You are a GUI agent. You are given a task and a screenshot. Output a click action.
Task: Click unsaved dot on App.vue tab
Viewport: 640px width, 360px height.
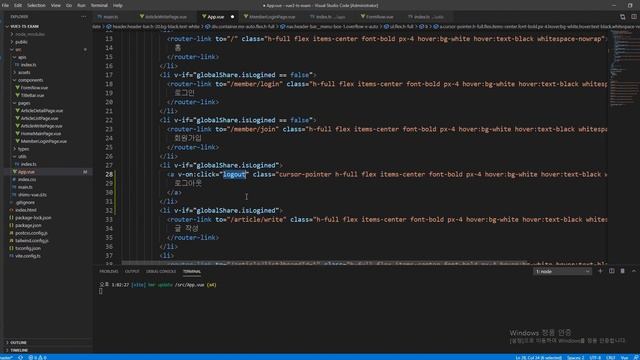coord(232,17)
